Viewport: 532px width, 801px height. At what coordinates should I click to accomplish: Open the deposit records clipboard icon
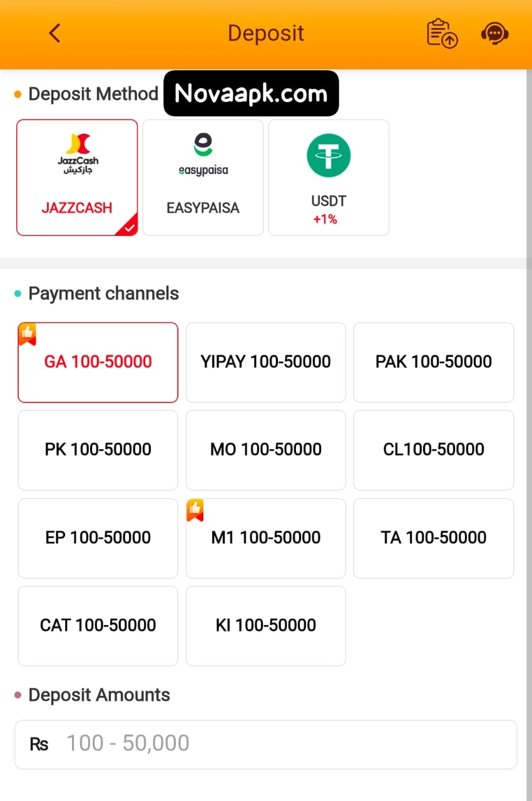pyautogui.click(x=442, y=33)
